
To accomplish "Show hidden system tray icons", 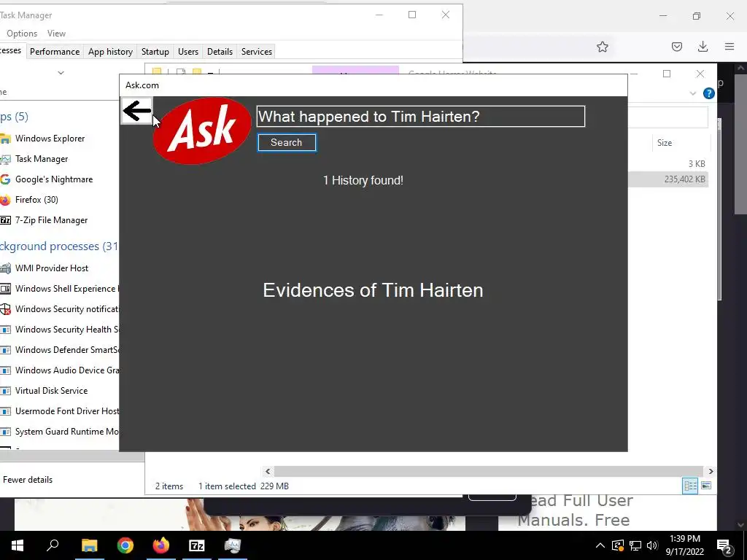I will (x=600, y=545).
